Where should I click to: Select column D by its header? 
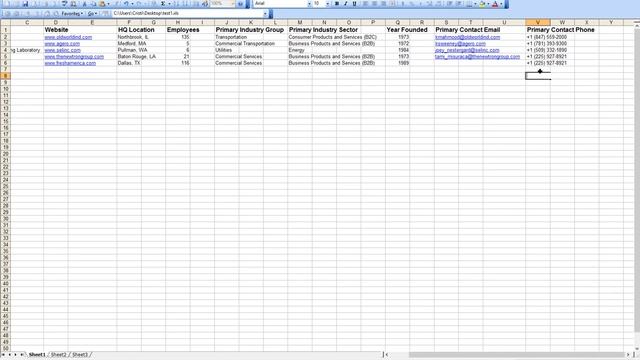point(56,22)
